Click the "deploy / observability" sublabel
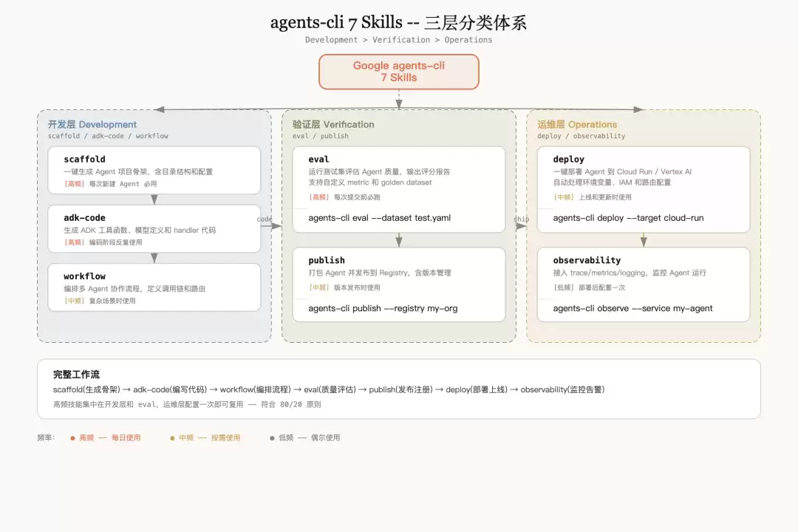The height and width of the screenshot is (532, 798). [582, 136]
